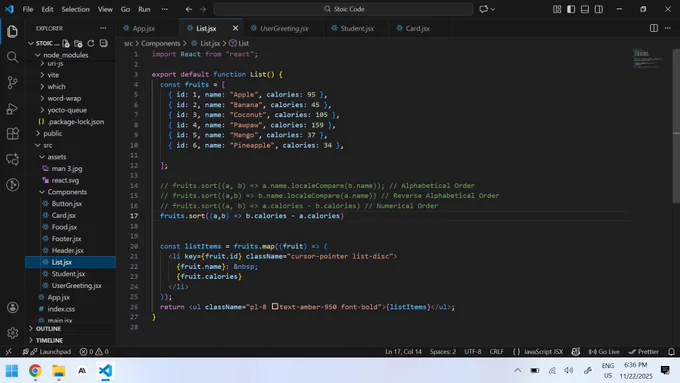The image size is (680, 383).
Task: Collapse the assets folder
Action: pyautogui.click(x=56, y=157)
